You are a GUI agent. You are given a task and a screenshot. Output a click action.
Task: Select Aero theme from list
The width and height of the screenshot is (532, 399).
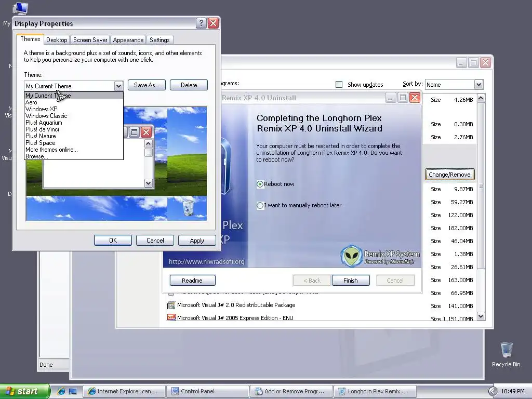coord(74,102)
